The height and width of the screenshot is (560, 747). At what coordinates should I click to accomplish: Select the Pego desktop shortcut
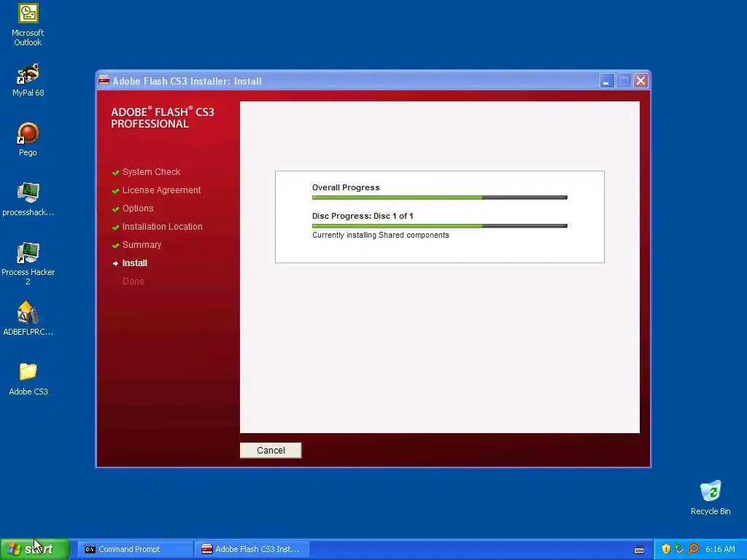click(28, 139)
